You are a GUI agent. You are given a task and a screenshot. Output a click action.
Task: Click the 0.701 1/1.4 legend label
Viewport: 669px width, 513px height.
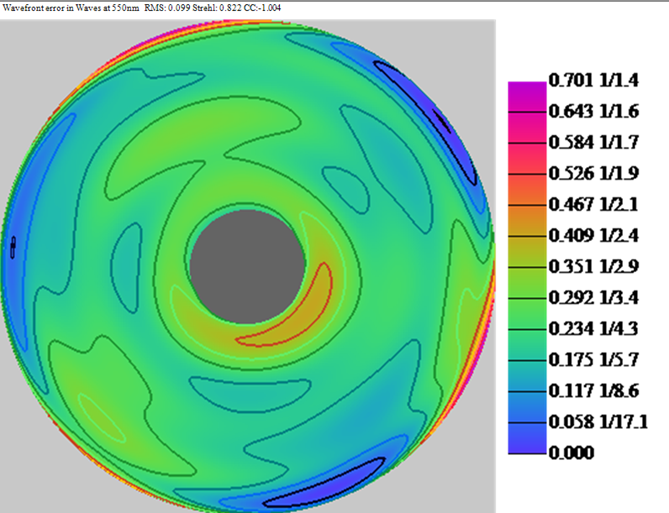pyautogui.click(x=593, y=80)
